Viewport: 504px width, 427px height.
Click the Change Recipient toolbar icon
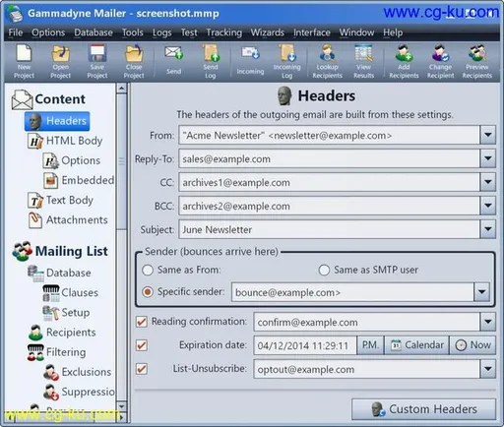(x=440, y=62)
